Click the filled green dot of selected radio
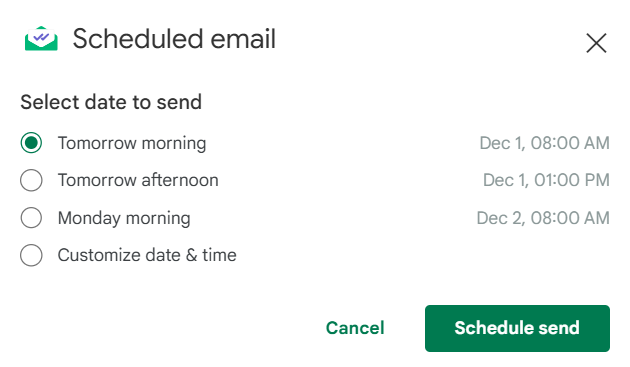Image resolution: width=630 pixels, height=367 pixels. click(31, 143)
